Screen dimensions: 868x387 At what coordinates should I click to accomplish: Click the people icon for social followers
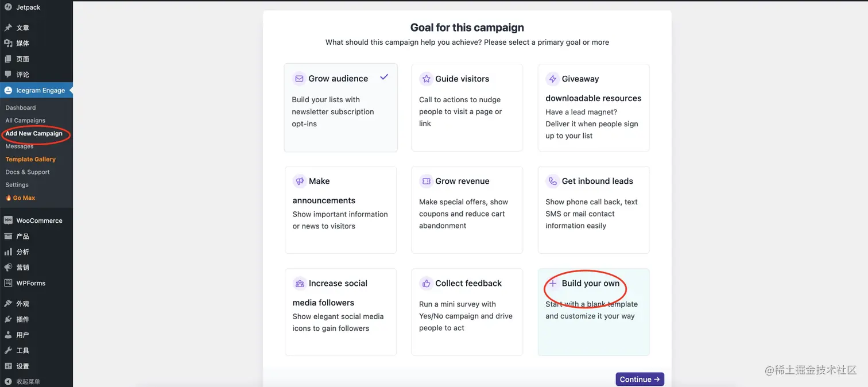point(300,283)
